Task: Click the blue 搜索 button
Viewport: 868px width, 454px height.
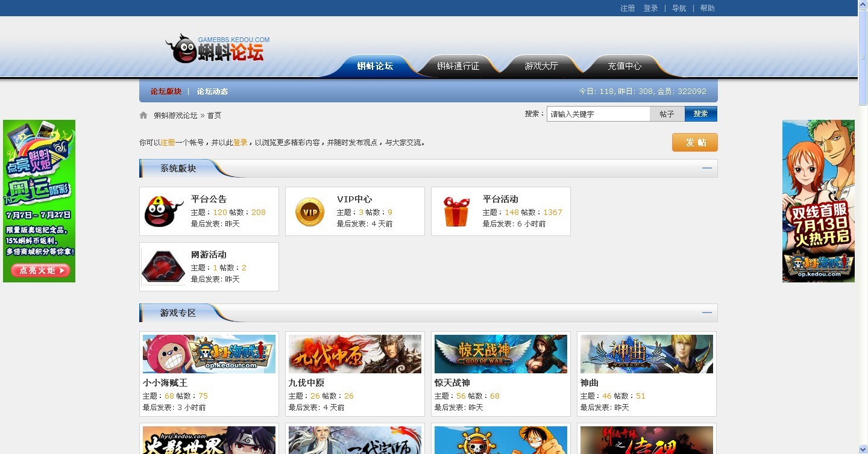Action: click(701, 114)
